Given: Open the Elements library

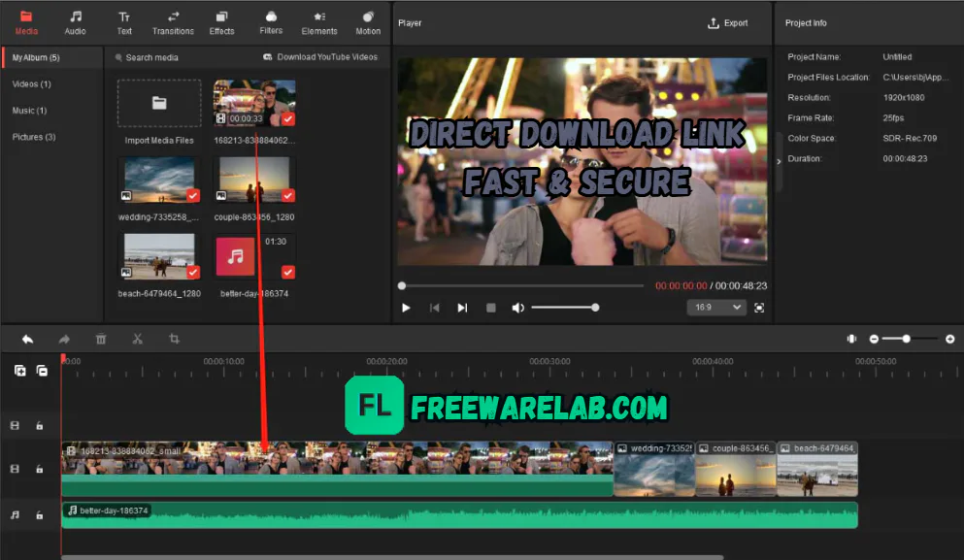Looking at the screenshot, I should click(318, 21).
